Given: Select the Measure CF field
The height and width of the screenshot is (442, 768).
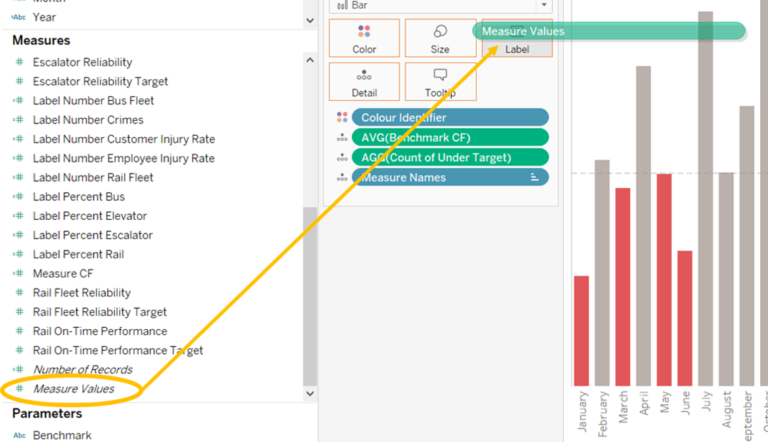Looking at the screenshot, I should (63, 273).
